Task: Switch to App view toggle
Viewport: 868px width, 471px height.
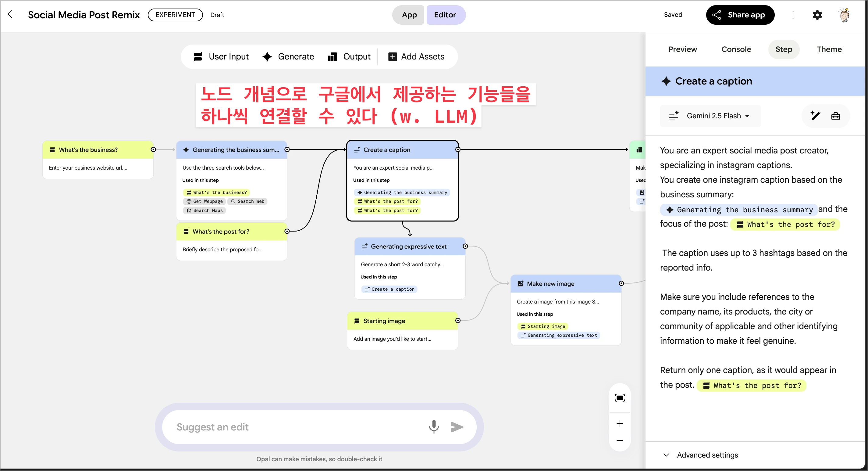Action: pos(409,15)
